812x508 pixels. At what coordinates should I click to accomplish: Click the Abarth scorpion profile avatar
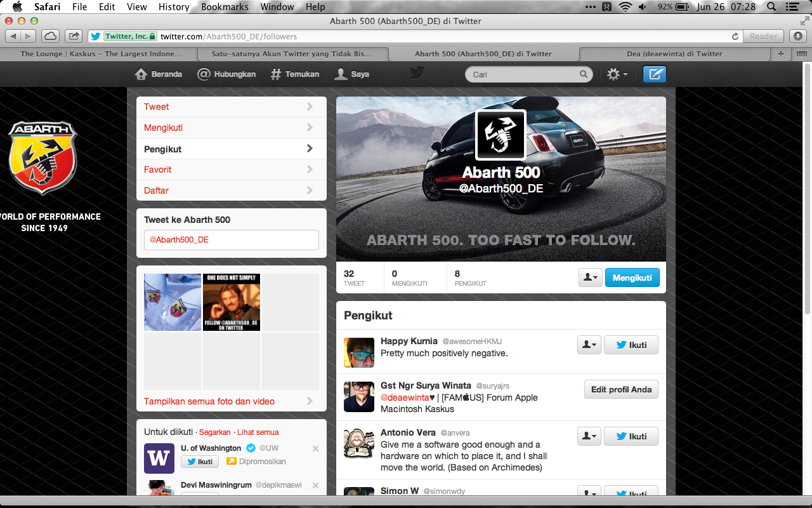501,135
